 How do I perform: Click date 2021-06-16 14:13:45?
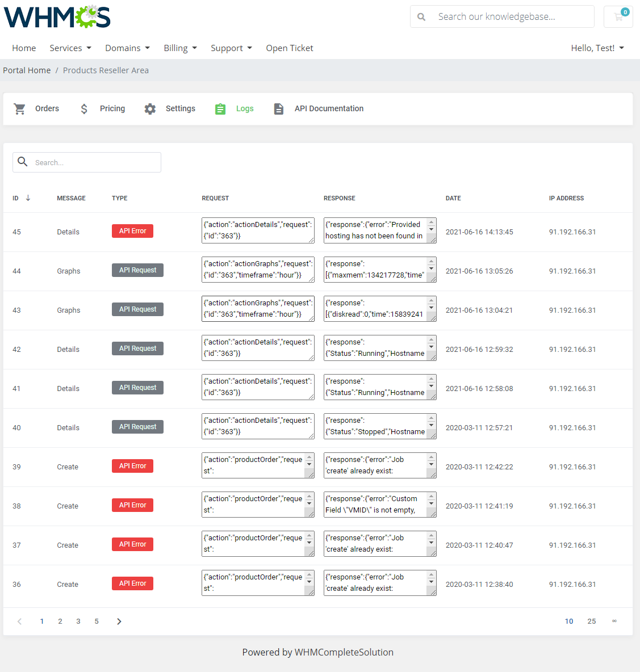[479, 232]
